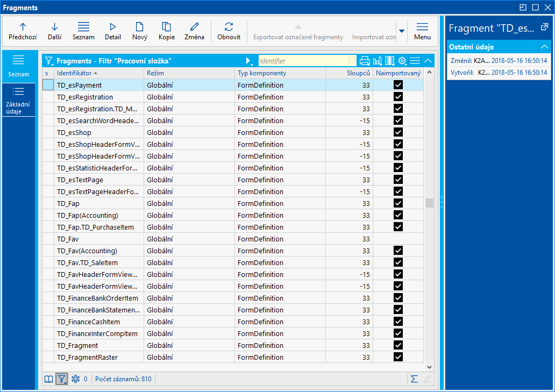Pop out the Fragment preview panel
Screen dimensions: 555x392
[x=544, y=27]
